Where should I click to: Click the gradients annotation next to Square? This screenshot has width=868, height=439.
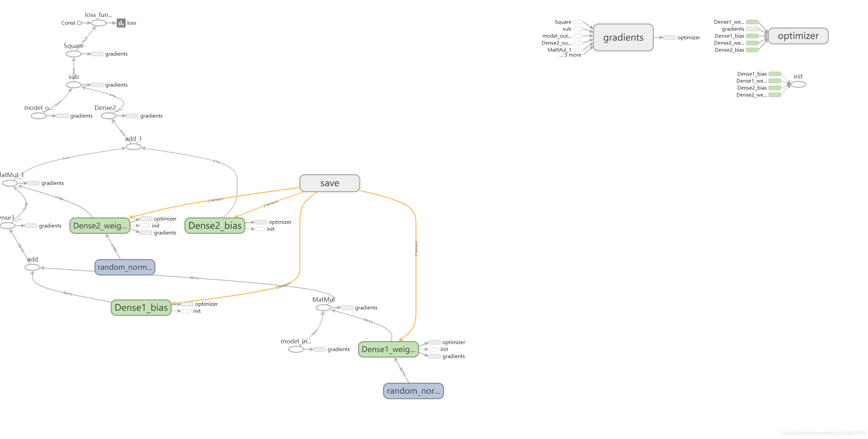tap(110, 54)
